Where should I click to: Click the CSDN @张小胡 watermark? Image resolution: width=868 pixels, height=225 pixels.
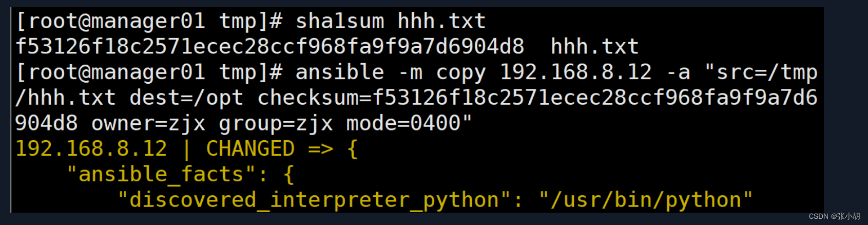(x=834, y=216)
